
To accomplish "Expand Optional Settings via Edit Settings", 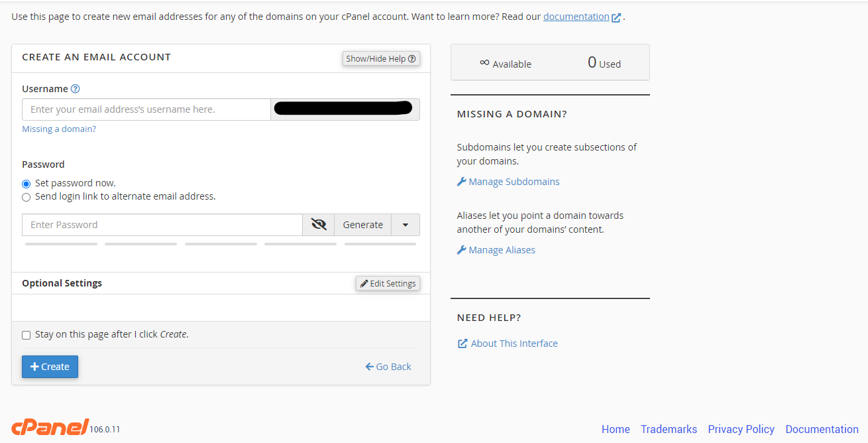I will pos(388,283).
